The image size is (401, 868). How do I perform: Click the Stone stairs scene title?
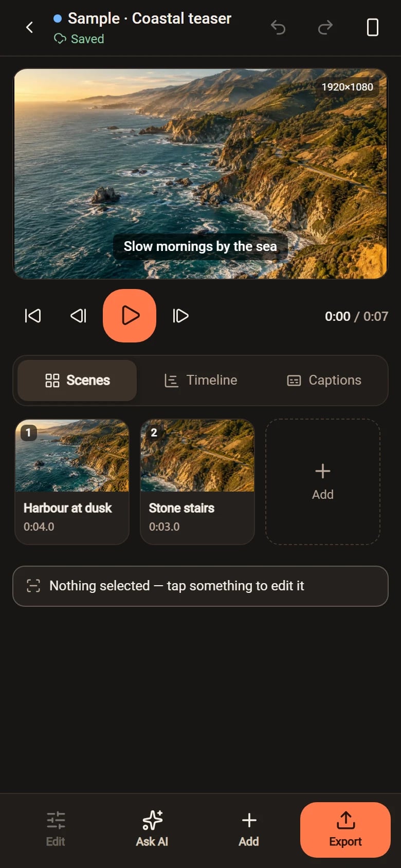(181, 508)
